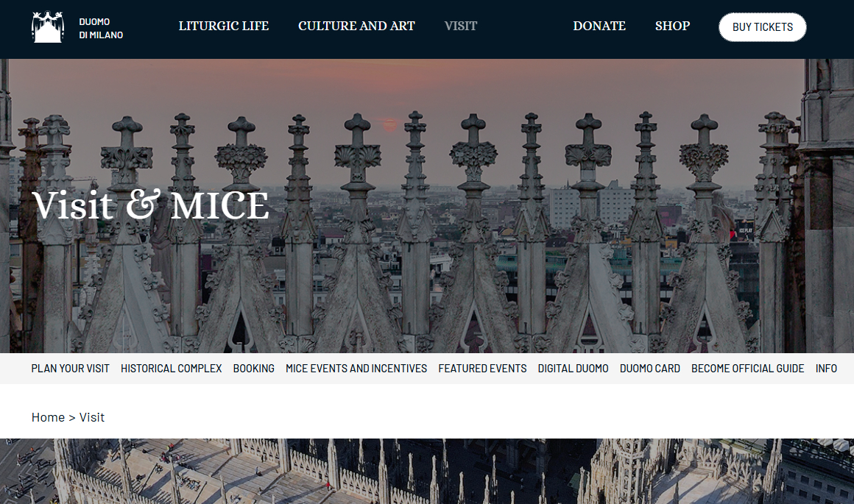Image resolution: width=854 pixels, height=504 pixels.
Task: Click the aerial cathedral rooftop image
Action: click(x=427, y=471)
